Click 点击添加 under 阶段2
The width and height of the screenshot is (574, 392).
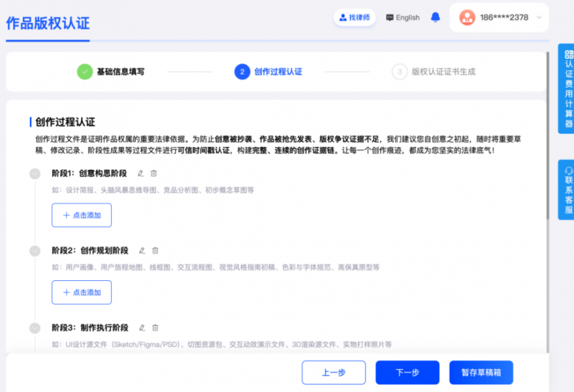point(82,292)
